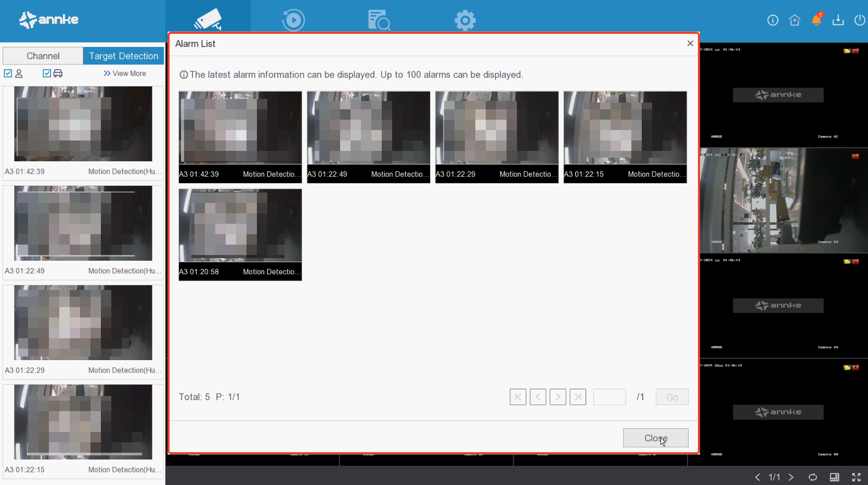Viewport: 868px width, 485px height.
Task: Open the file search tab
Action: coord(379,20)
